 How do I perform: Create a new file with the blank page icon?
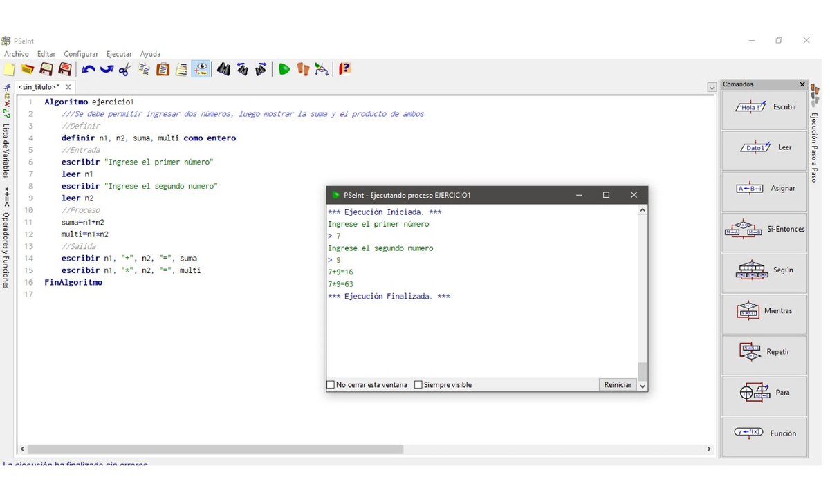10,69
